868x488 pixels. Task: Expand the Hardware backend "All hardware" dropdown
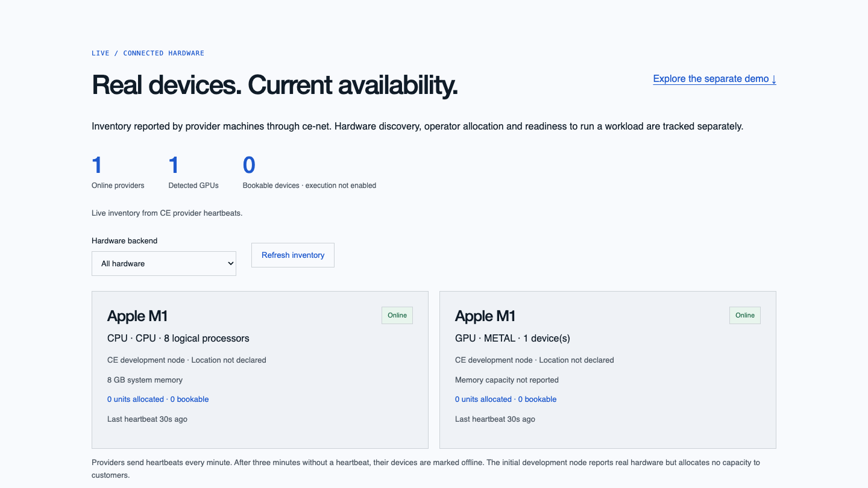click(x=164, y=263)
